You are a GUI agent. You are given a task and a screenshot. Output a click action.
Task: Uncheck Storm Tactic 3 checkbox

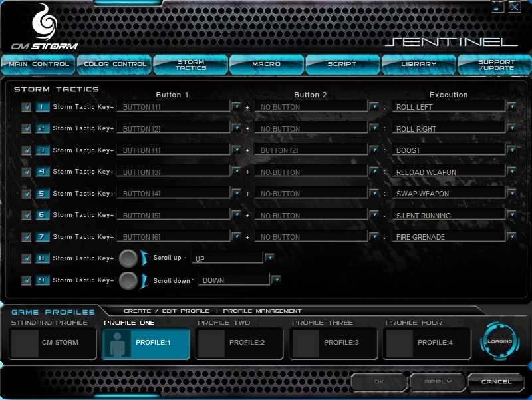26,150
